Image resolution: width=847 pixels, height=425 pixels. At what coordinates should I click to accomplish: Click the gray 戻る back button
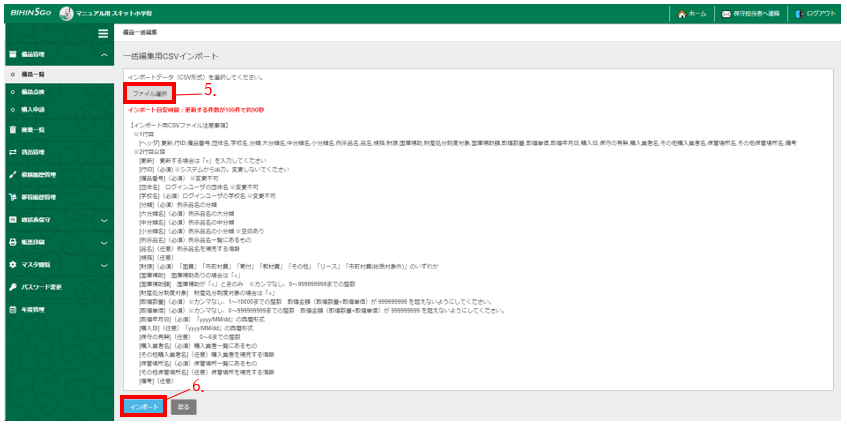coord(183,407)
